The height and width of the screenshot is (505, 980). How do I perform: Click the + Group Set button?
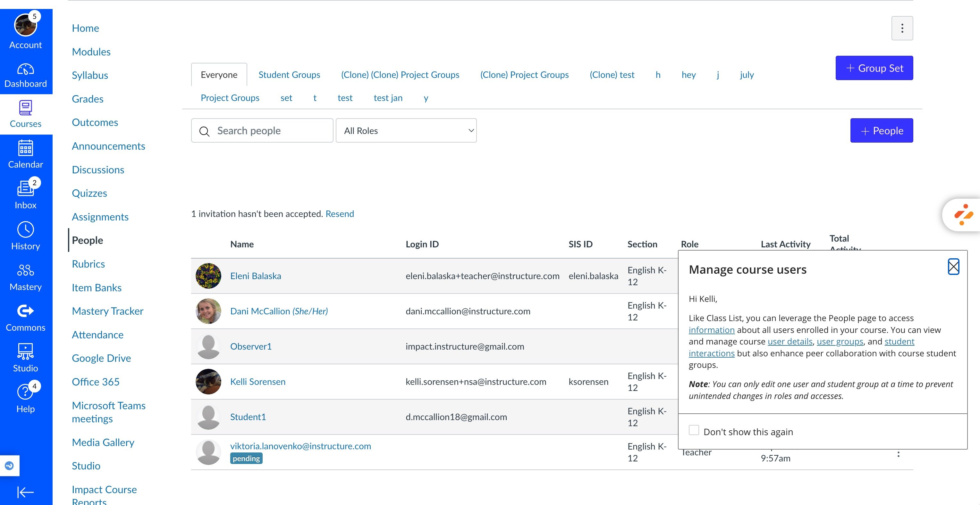[x=874, y=68]
